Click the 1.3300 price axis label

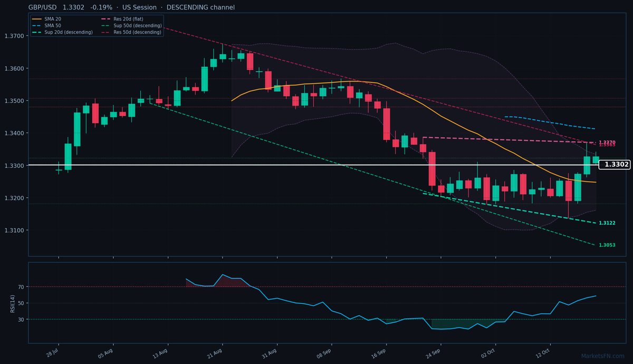(x=14, y=166)
